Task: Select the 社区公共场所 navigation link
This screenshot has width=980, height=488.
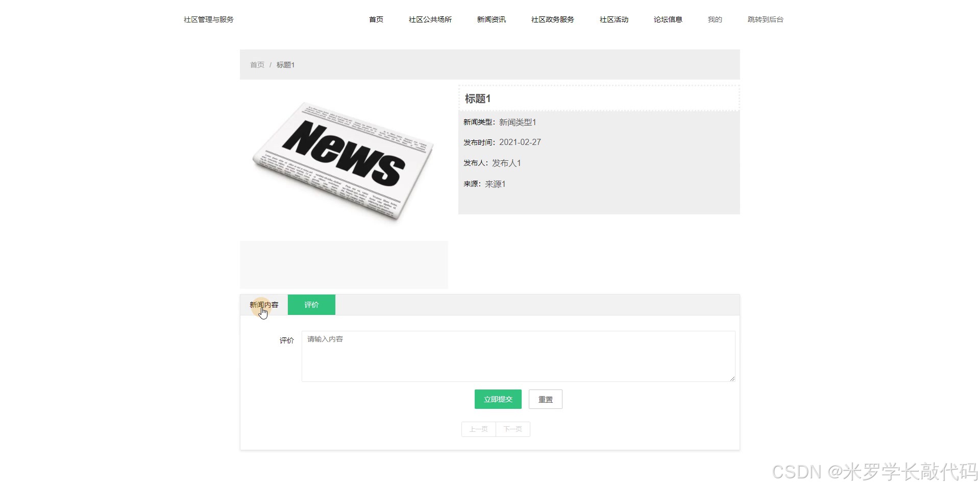Action: pos(430,19)
